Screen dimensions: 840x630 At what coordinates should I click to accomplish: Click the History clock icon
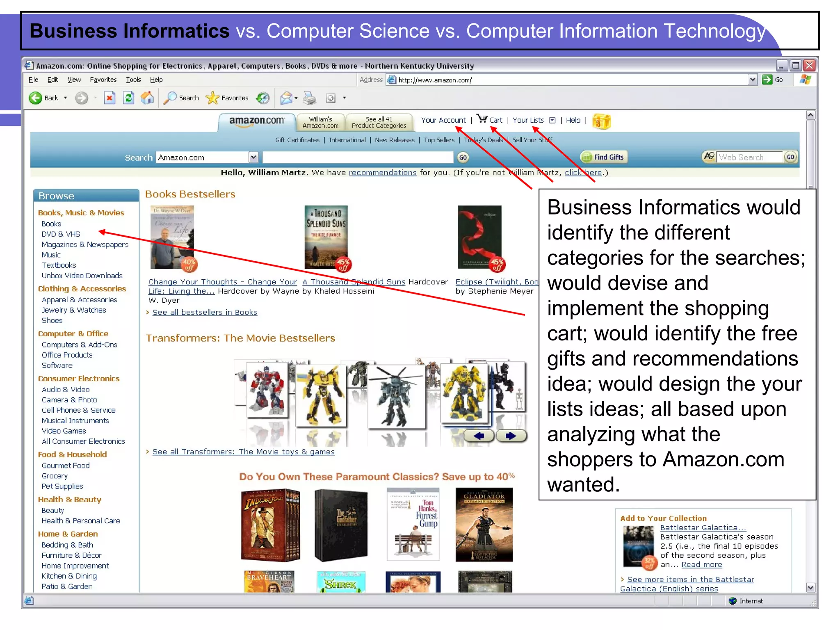[x=262, y=98]
